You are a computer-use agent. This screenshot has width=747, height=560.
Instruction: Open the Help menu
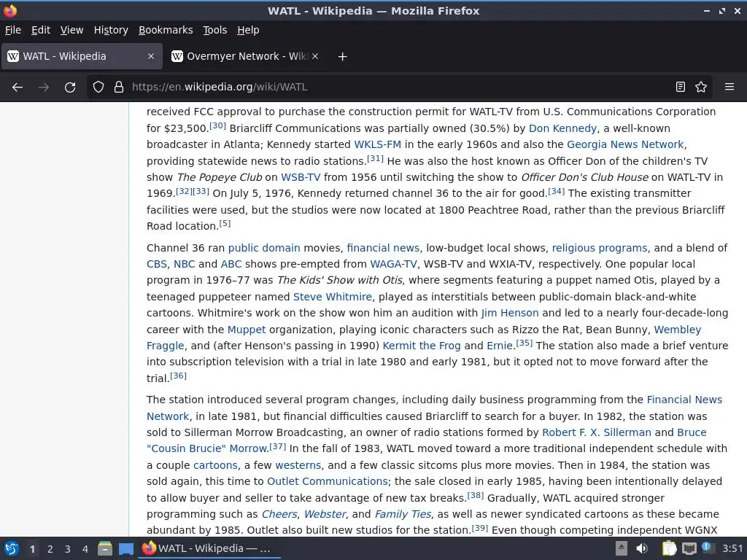click(x=248, y=30)
